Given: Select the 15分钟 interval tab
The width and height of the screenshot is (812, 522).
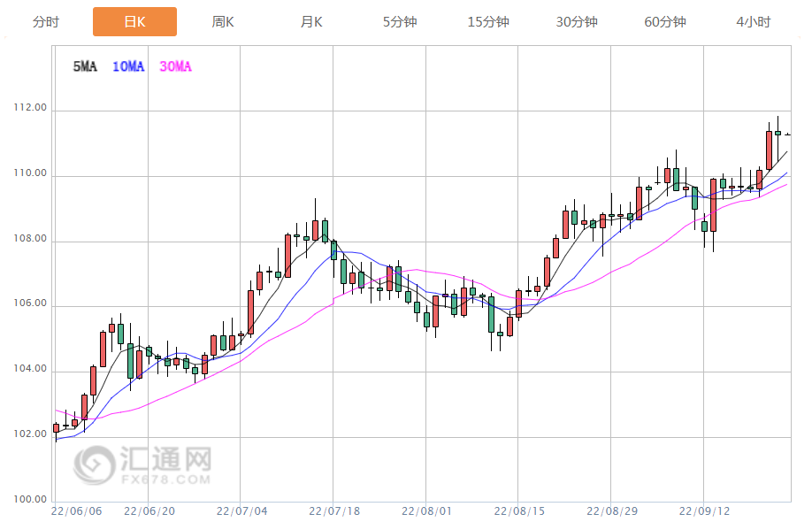Looking at the screenshot, I should 488,22.
